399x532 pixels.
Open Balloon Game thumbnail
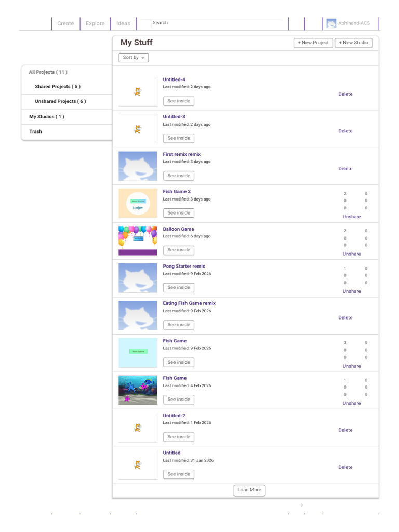coord(138,241)
